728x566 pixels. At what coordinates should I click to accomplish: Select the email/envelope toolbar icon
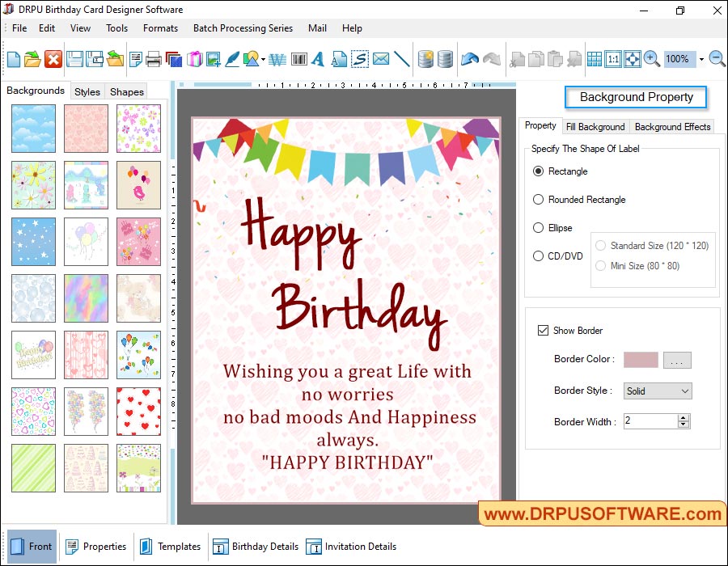pos(378,58)
